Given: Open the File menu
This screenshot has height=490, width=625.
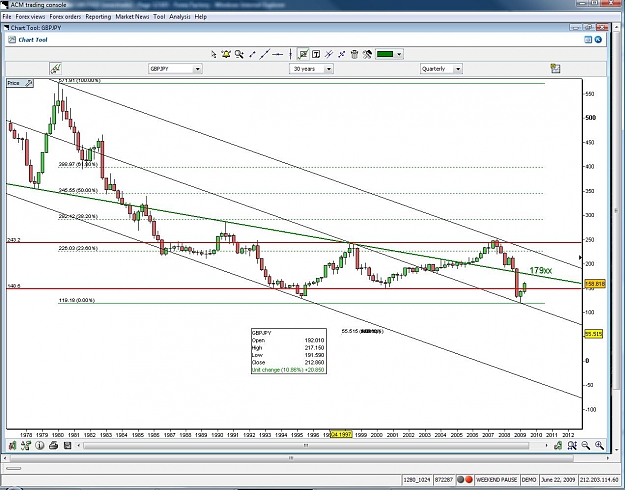Looking at the screenshot, I should (7, 17).
